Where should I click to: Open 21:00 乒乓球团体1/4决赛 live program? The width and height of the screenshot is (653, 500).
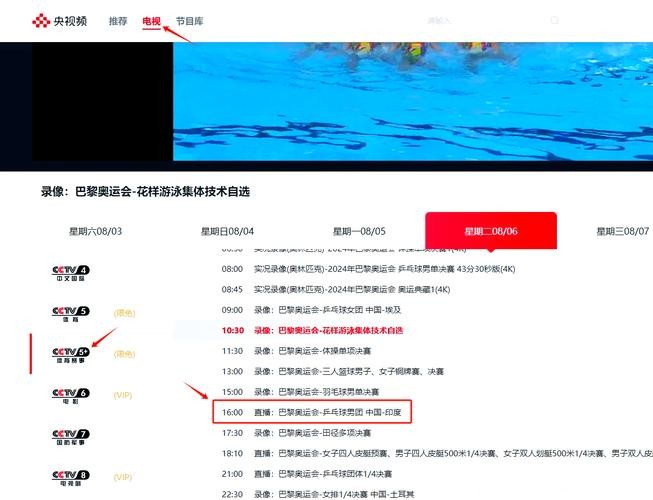307,474
